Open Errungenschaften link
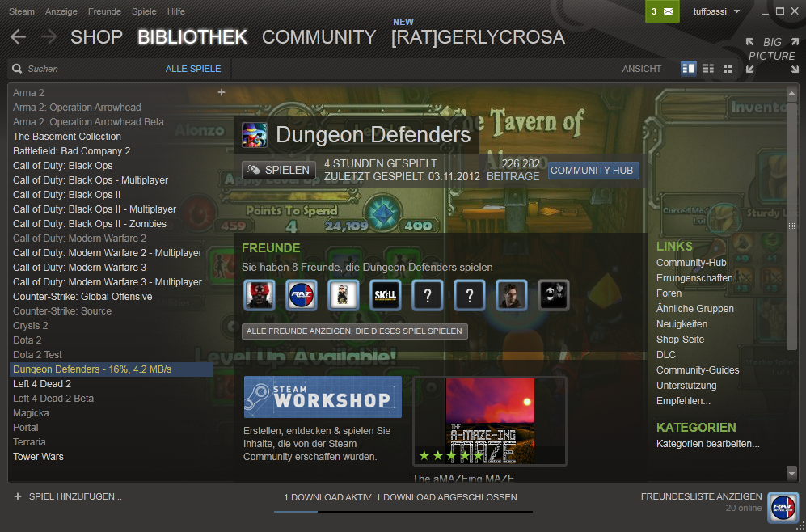Image resolution: width=806 pixels, height=532 pixels. pyautogui.click(x=694, y=278)
